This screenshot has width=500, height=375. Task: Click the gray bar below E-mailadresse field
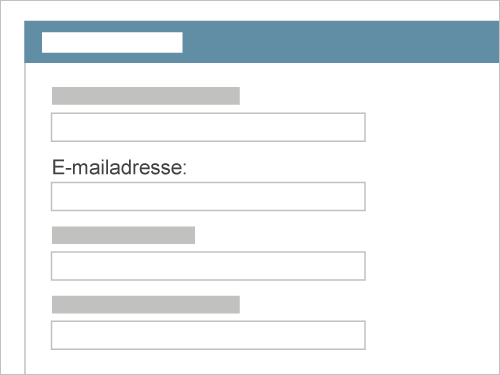click(x=123, y=235)
